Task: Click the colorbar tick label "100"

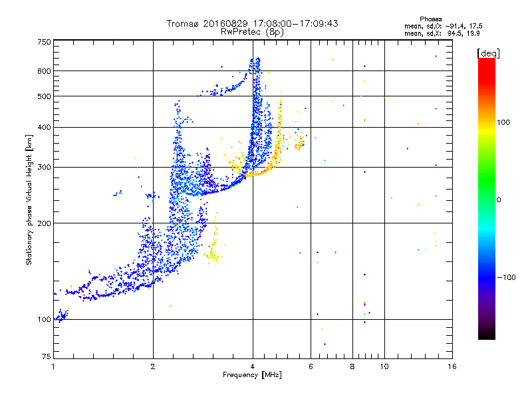Action: [x=503, y=122]
